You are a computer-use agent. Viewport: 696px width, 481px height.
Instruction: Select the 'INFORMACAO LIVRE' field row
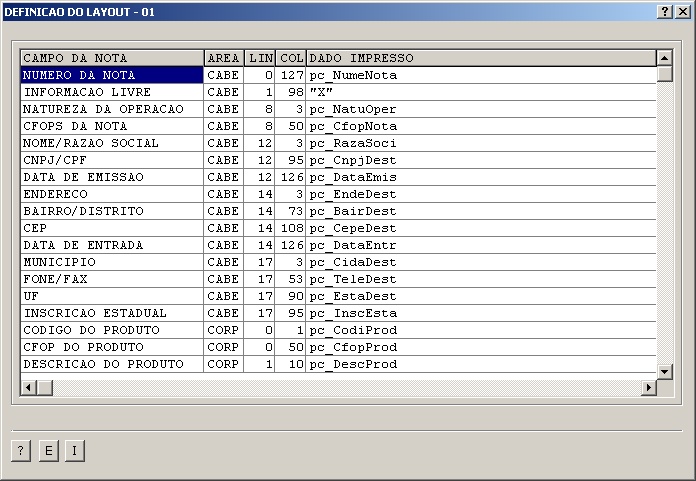click(x=111, y=92)
